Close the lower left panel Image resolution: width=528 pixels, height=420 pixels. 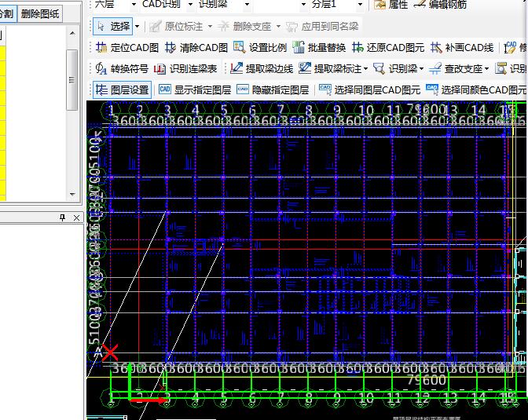coord(76,217)
